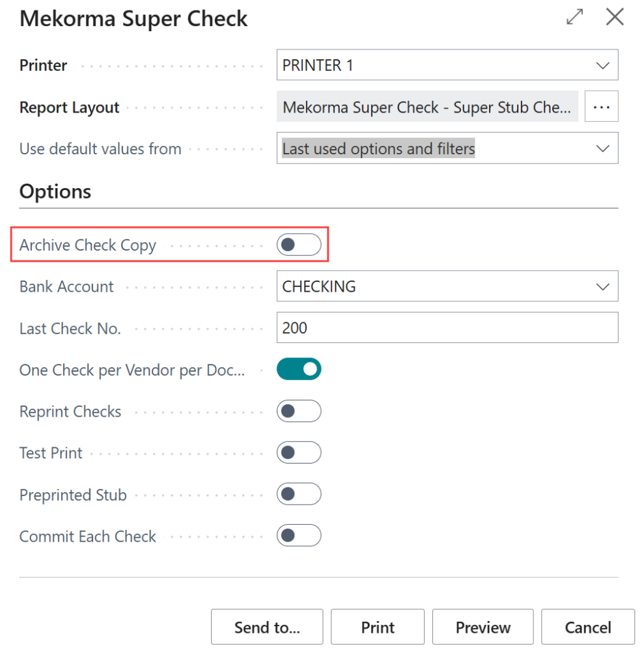Click the Send to... button
This screenshot has width=644, height=651.
coord(266,627)
